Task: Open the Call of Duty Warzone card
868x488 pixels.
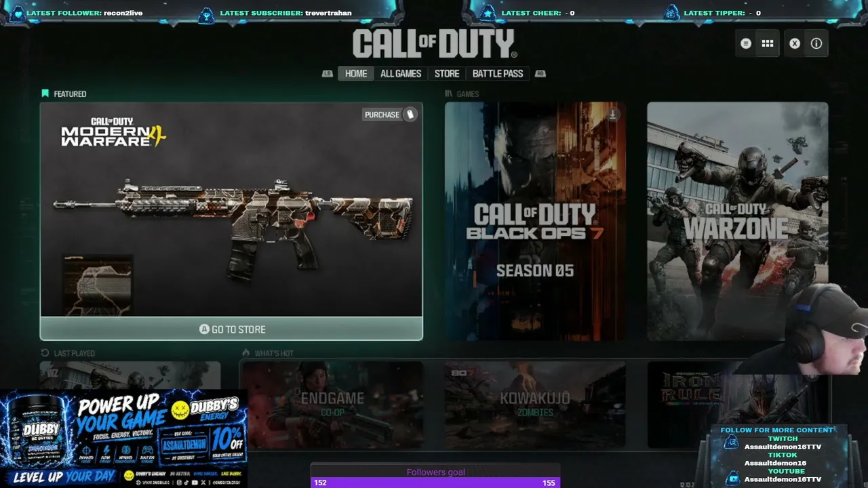Action: click(737, 221)
